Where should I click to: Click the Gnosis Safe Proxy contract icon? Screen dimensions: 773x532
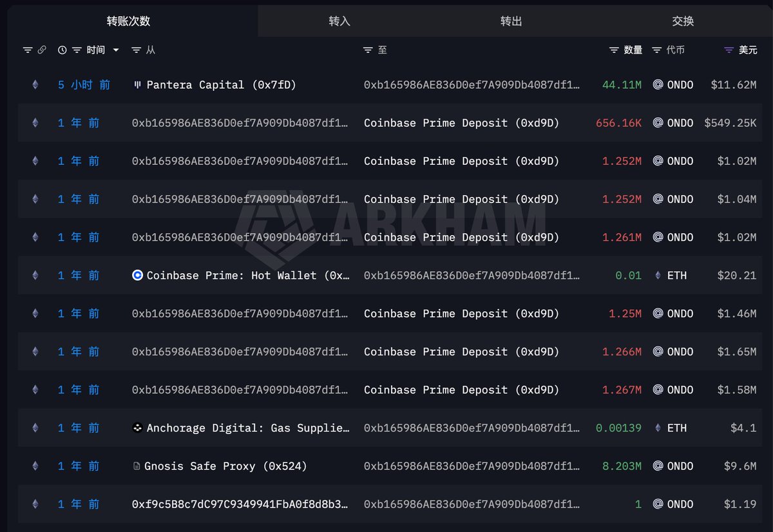[137, 466]
